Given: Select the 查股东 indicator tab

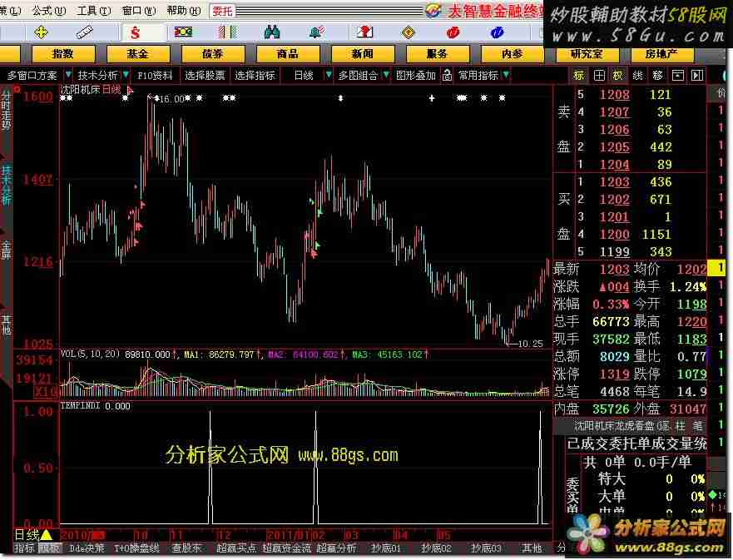Looking at the screenshot, I should [186, 548].
